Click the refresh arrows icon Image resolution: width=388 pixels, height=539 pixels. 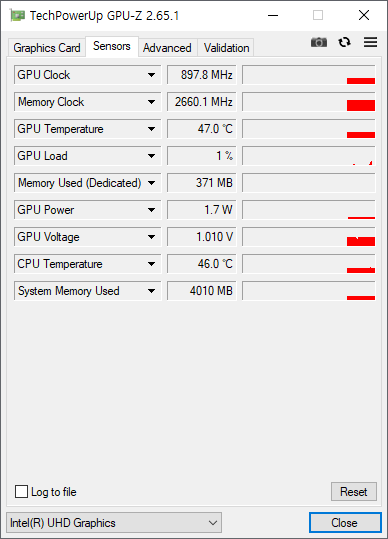pos(344,42)
